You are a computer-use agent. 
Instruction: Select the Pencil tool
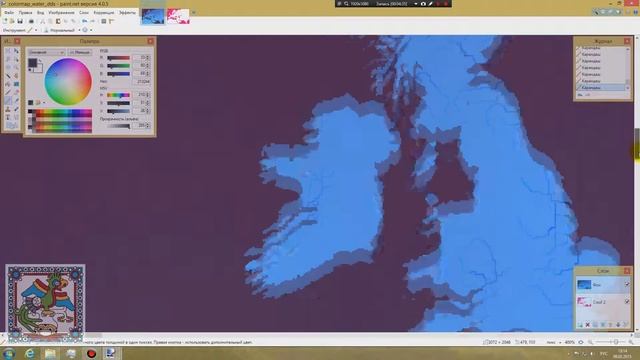[8, 101]
